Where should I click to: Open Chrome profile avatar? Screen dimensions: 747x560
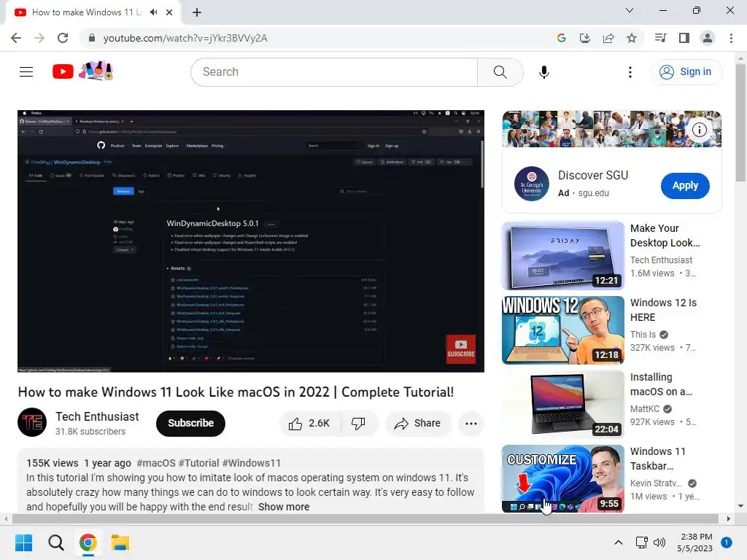tap(708, 38)
